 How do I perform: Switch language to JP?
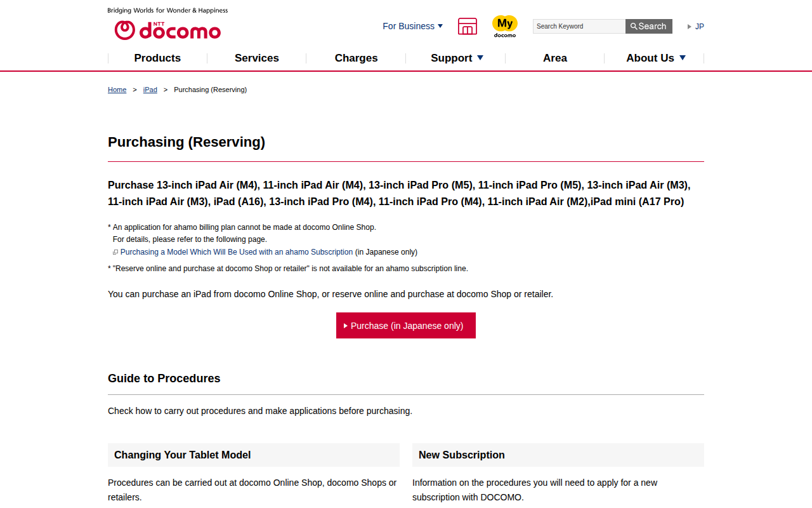pyautogui.click(x=699, y=27)
